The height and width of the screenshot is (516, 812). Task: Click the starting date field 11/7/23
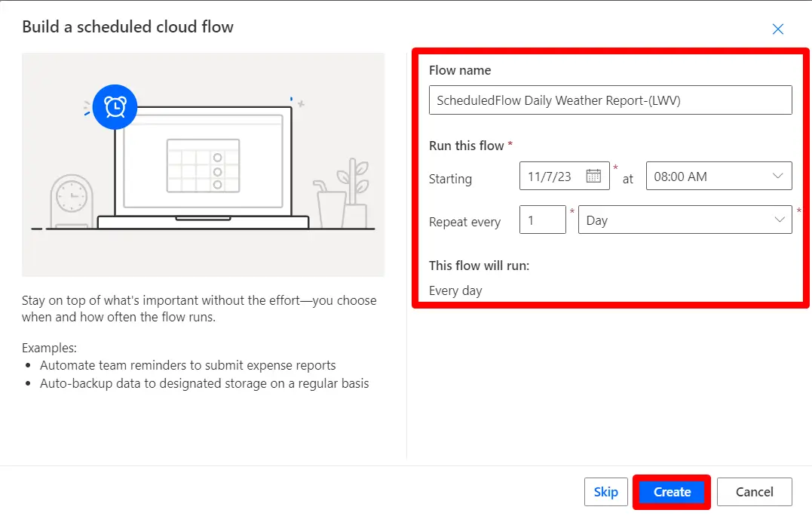point(565,176)
